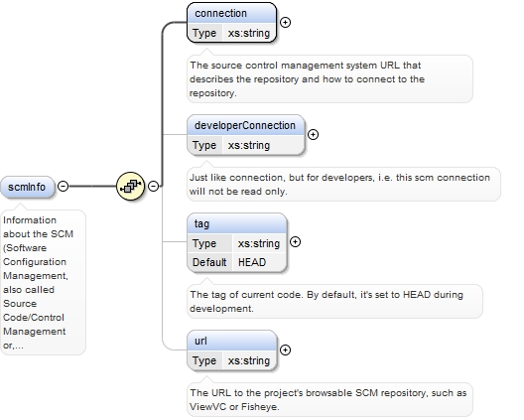Collapse the scmInfo element node
Image resolution: width=524 pixels, height=420 pixels.
tap(63, 186)
